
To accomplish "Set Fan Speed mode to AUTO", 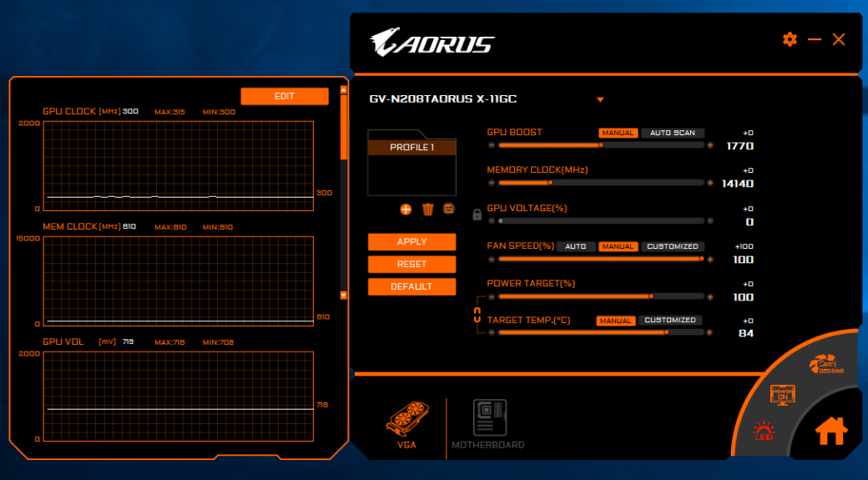I will [576, 246].
